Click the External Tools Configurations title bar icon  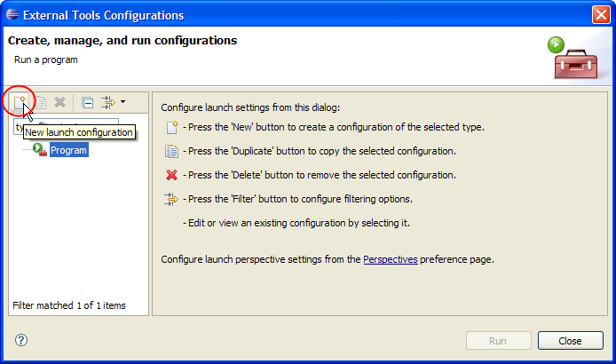point(13,15)
